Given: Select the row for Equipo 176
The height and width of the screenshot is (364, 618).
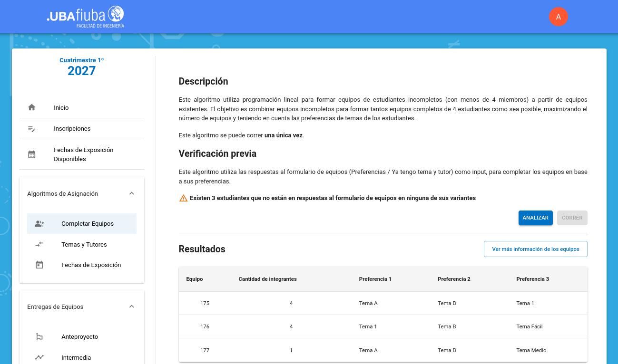Looking at the screenshot, I should pos(383,326).
